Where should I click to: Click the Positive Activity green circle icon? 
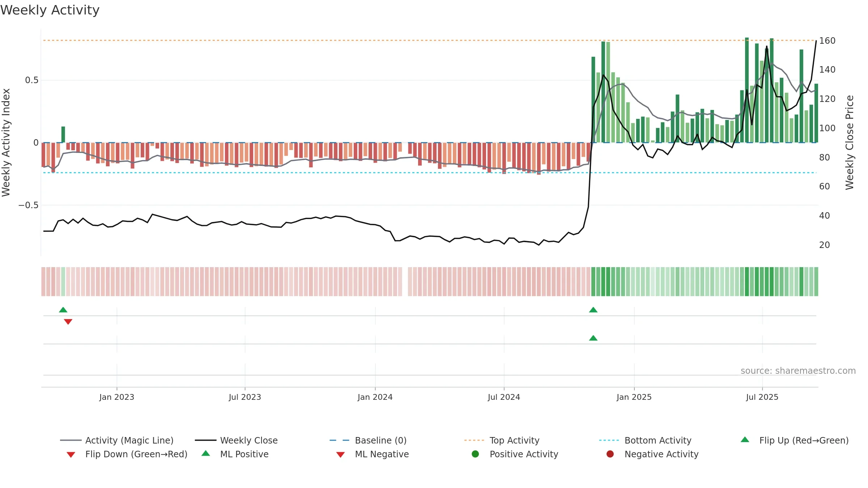(475, 454)
